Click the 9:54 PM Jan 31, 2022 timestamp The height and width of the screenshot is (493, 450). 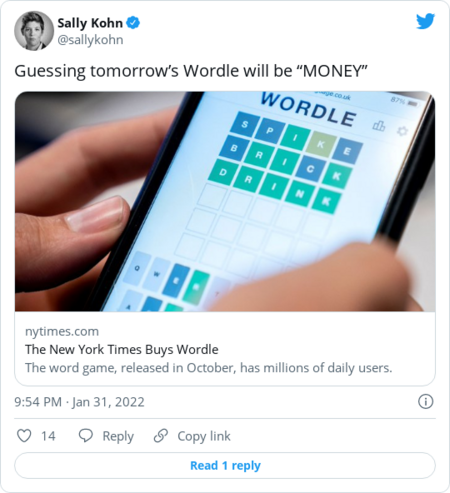coord(79,402)
